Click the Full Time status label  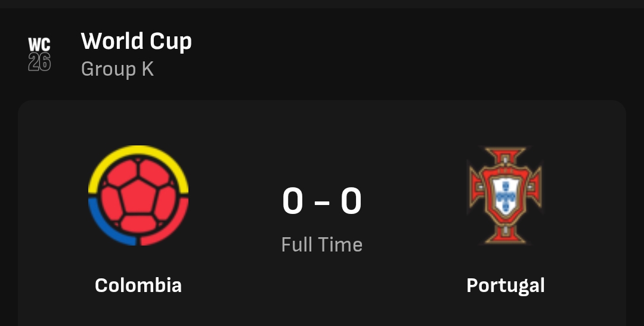[322, 245]
